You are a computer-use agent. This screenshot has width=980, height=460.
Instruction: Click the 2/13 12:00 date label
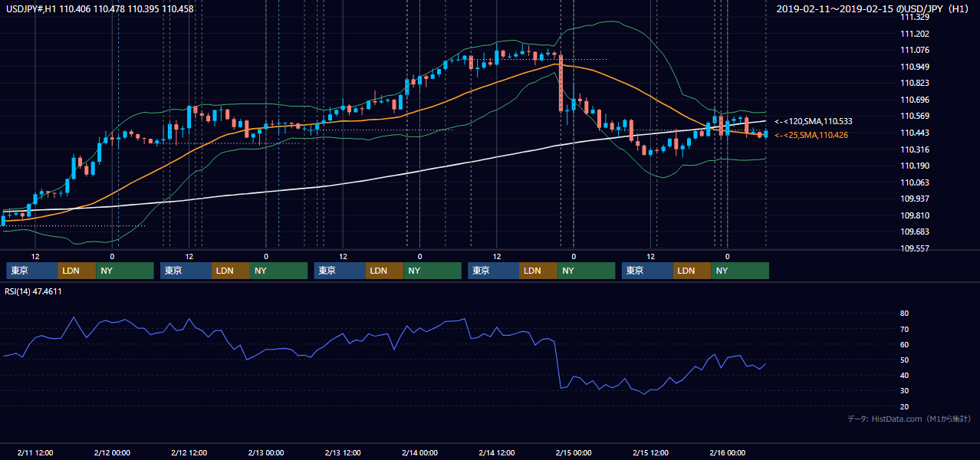tap(343, 452)
